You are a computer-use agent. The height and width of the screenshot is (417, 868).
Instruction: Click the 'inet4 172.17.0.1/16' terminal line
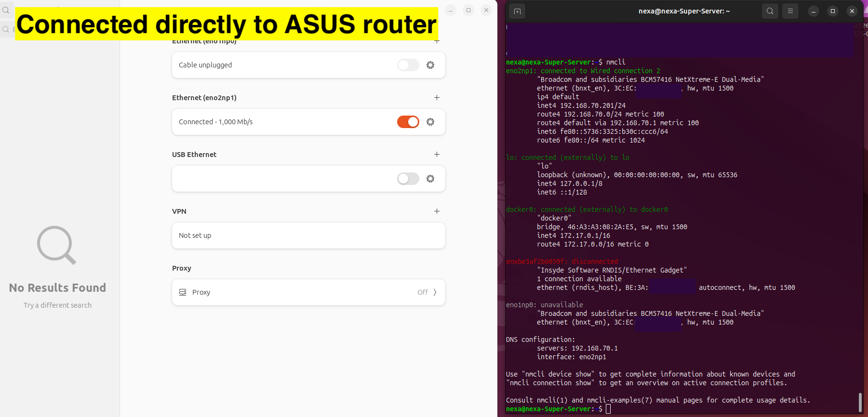click(x=574, y=235)
